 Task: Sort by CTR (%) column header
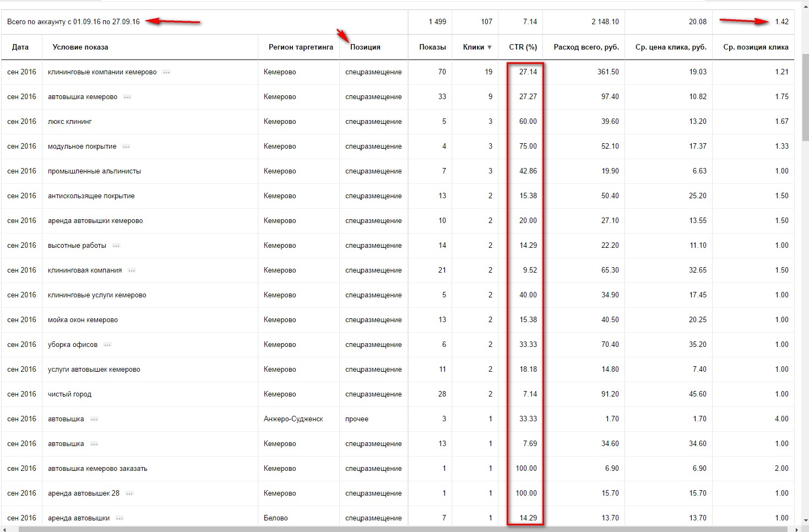tap(523, 47)
